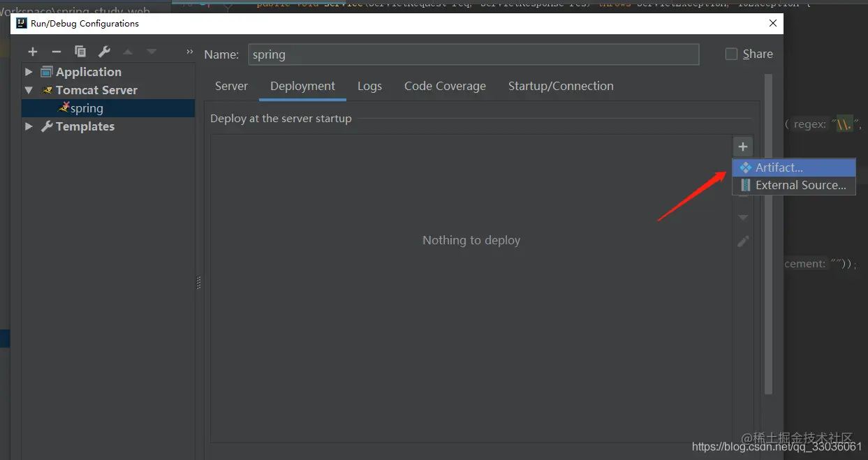Click the deployment plus add button
Screen dimensions: 868x460
[743, 147]
